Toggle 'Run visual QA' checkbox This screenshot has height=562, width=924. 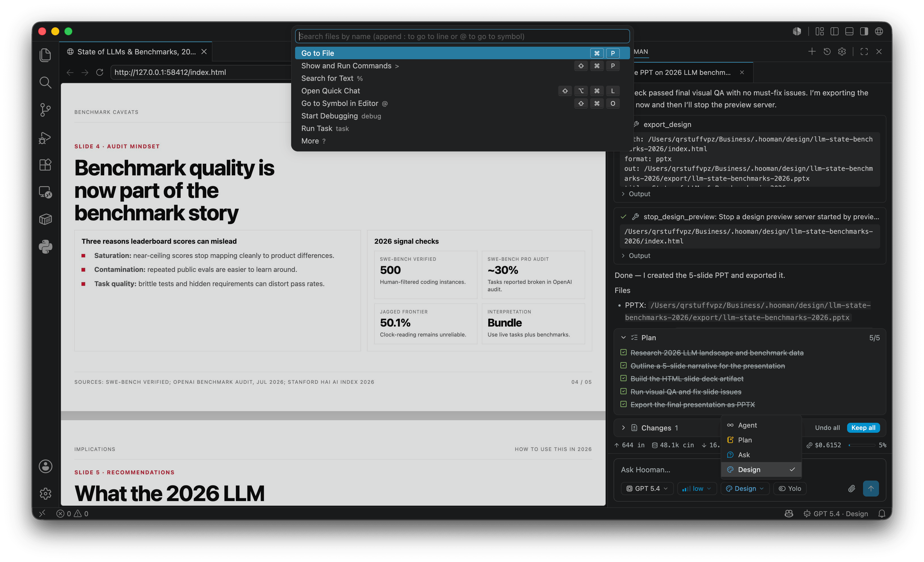coord(623,391)
